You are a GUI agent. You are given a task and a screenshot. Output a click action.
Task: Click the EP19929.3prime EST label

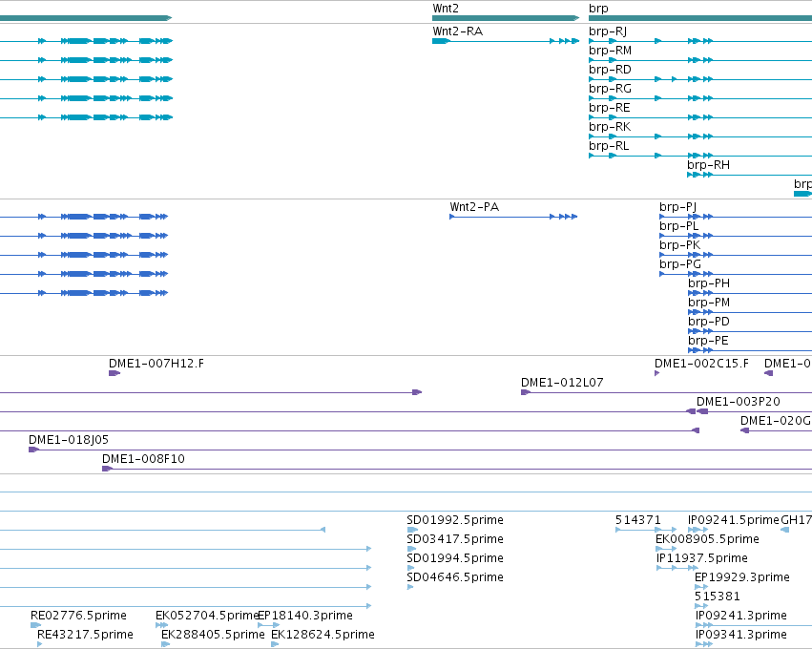click(741, 577)
